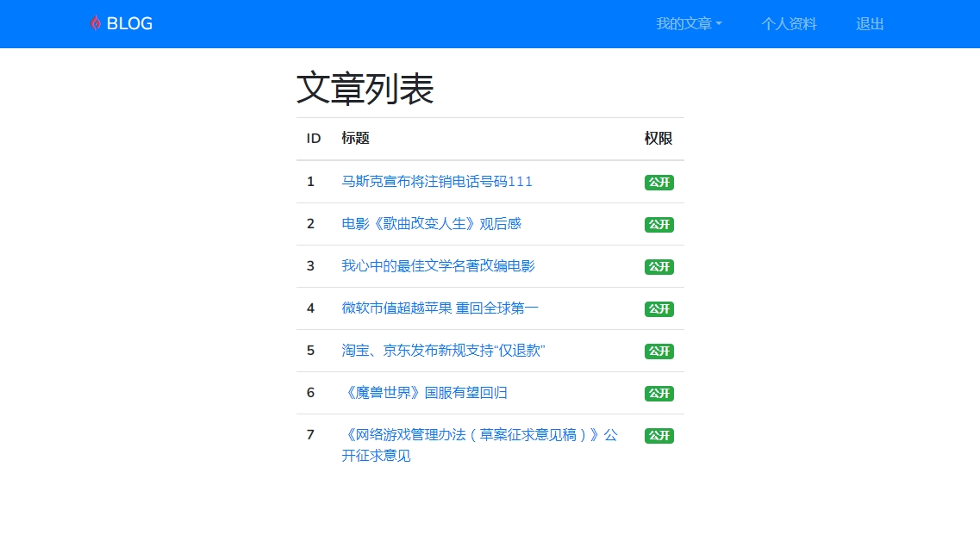Click the 公开 badge for article 5
This screenshot has width=980, height=560.
659,352
